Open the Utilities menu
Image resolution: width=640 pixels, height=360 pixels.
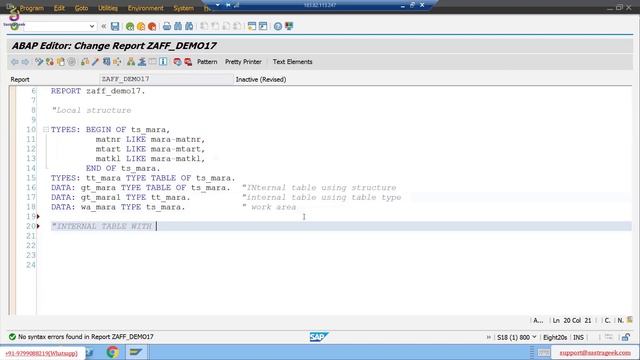pos(108,8)
